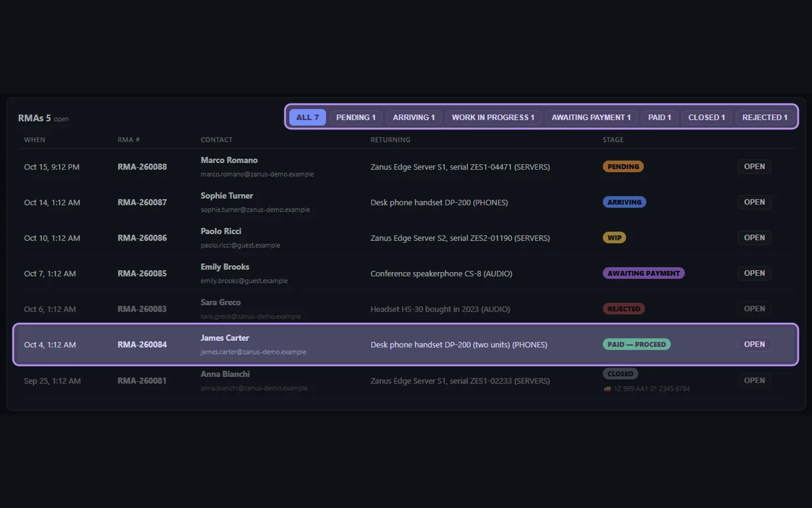Open James Carter's RMA-260084
Image resolution: width=812 pixels, height=508 pixels.
(754, 344)
